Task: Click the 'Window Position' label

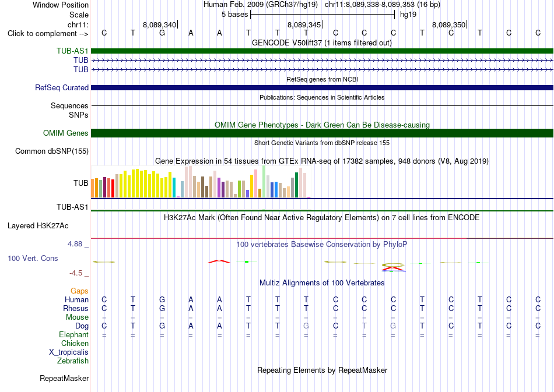Action: click(x=61, y=5)
